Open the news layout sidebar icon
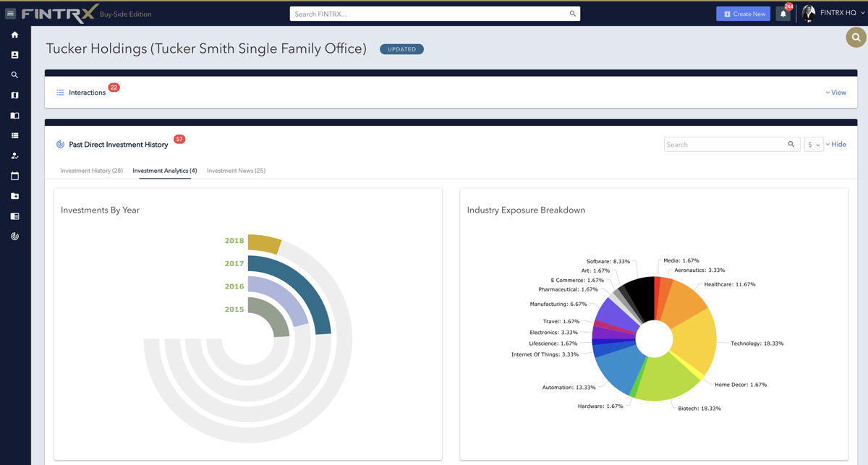This screenshot has height=465, width=868. pyautogui.click(x=14, y=216)
